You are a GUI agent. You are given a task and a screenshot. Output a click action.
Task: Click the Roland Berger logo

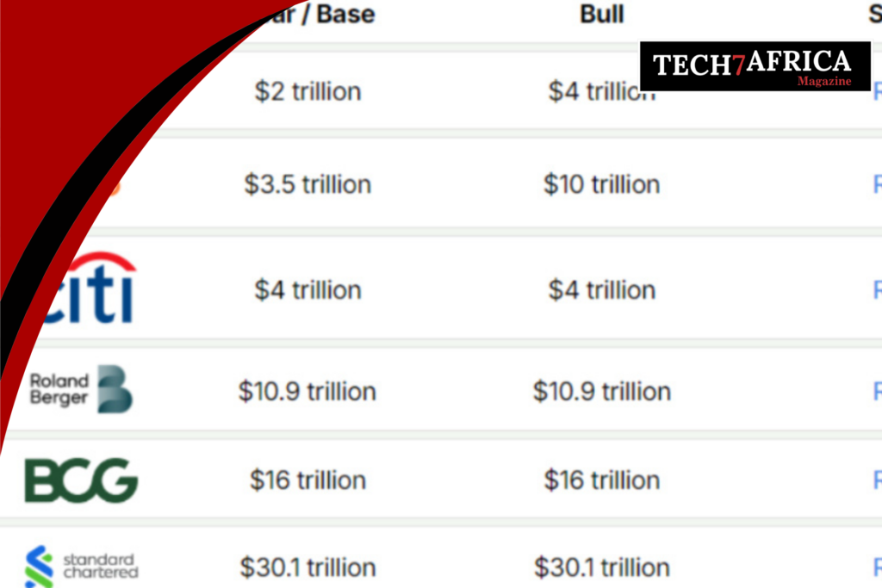click(x=81, y=389)
